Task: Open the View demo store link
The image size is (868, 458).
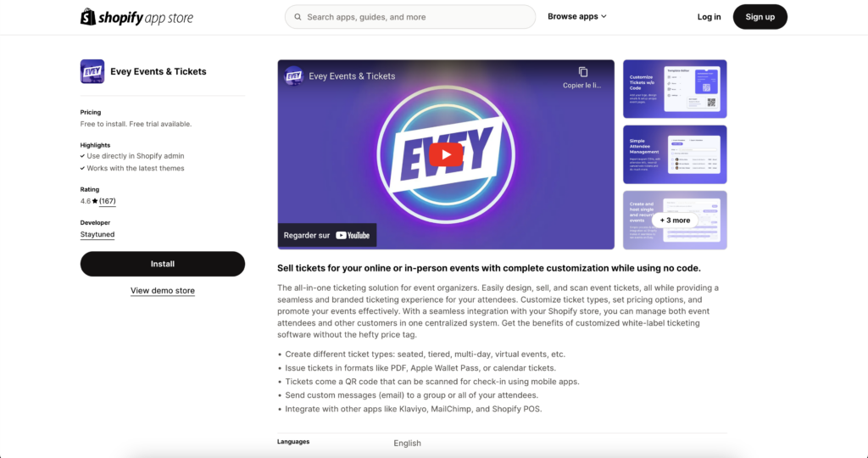Action: pyautogui.click(x=163, y=290)
